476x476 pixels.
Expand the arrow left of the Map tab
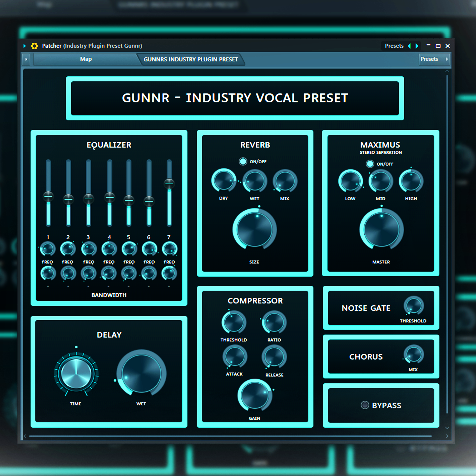(x=26, y=59)
